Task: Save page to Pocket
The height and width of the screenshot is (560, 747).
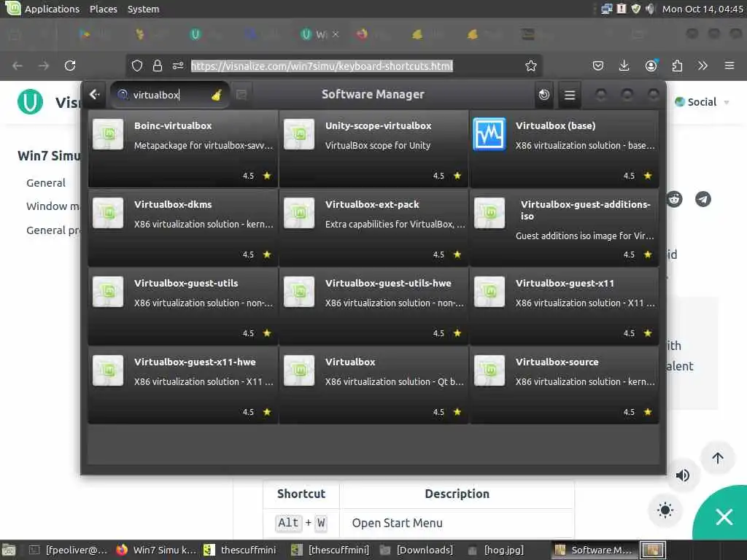Action: pos(598,66)
